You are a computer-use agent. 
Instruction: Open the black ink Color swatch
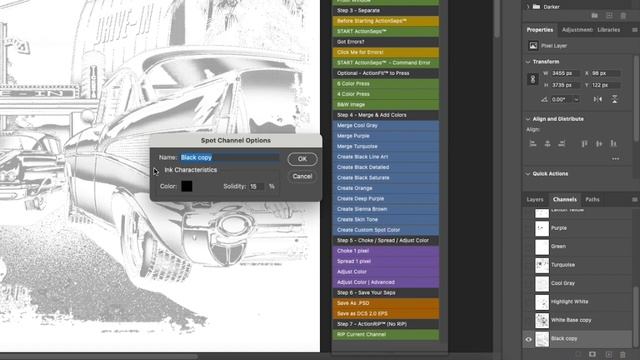click(x=187, y=186)
